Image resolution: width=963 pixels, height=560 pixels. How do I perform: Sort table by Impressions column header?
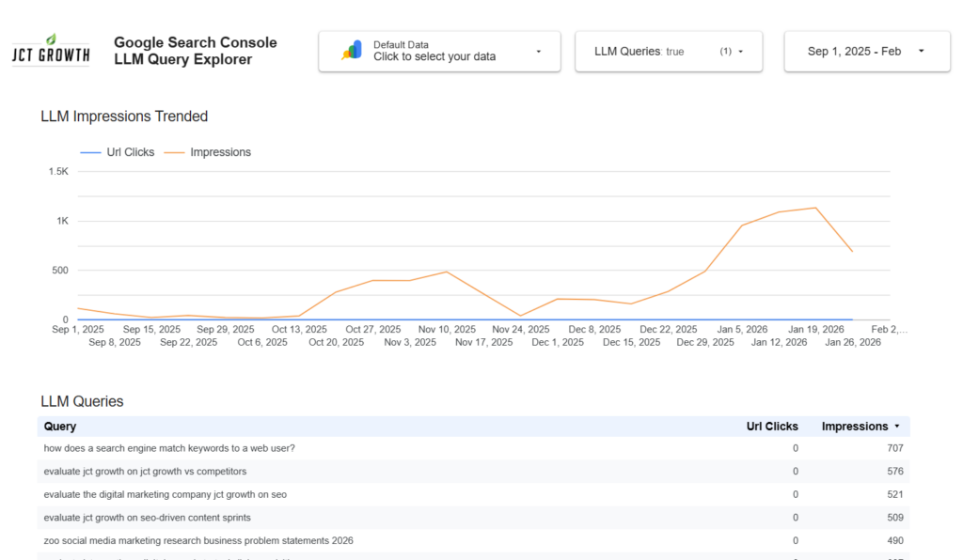coord(854,427)
